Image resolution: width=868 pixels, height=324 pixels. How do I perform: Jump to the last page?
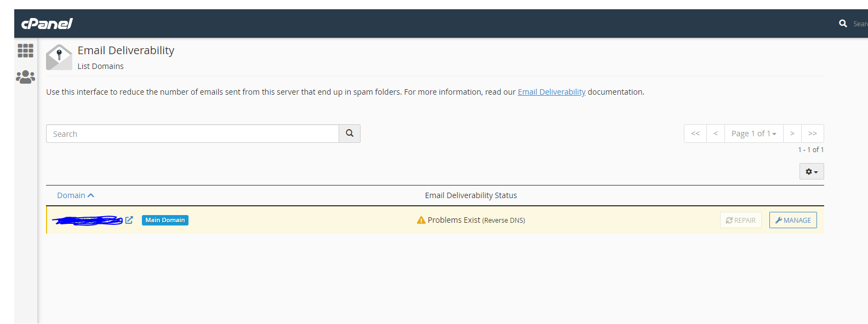813,134
